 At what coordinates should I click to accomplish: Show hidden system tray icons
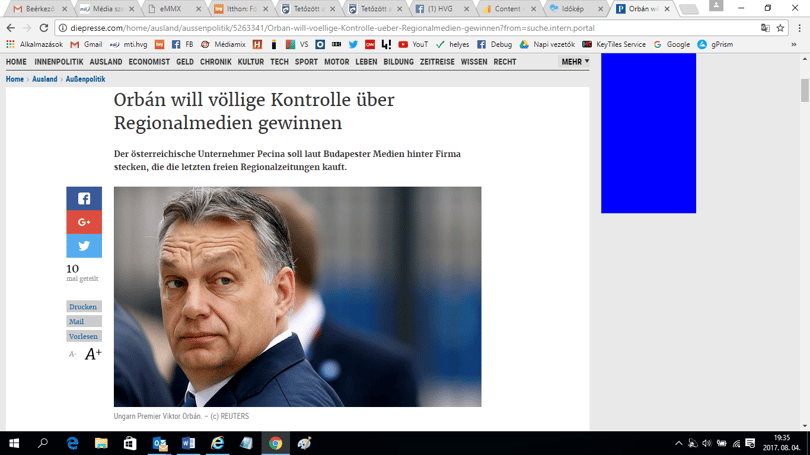[x=679, y=443]
